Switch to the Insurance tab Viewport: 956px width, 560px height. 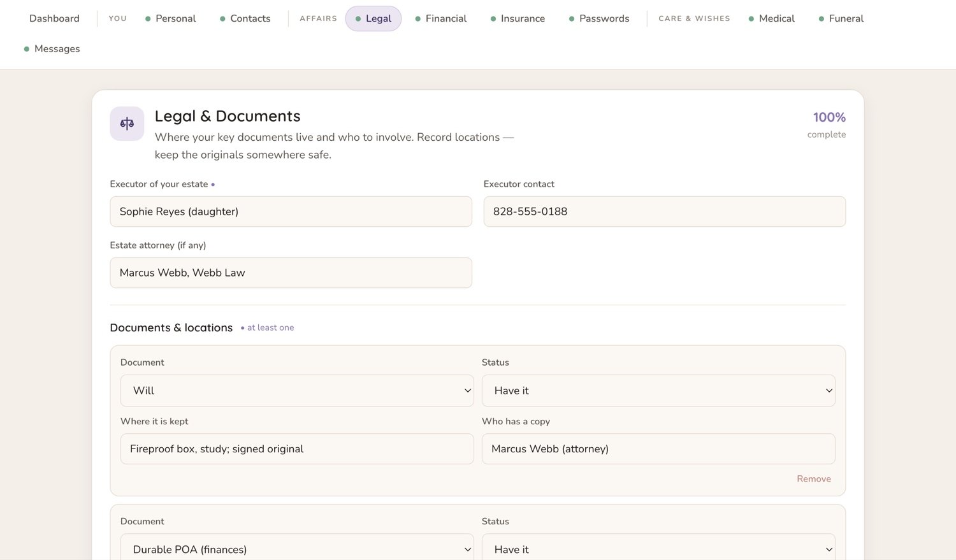(518, 18)
